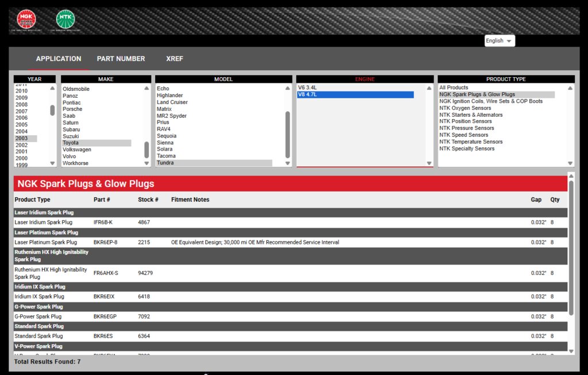Click the PRODUCT TYPE list up arrow
The image size is (588, 375).
tap(570, 88)
